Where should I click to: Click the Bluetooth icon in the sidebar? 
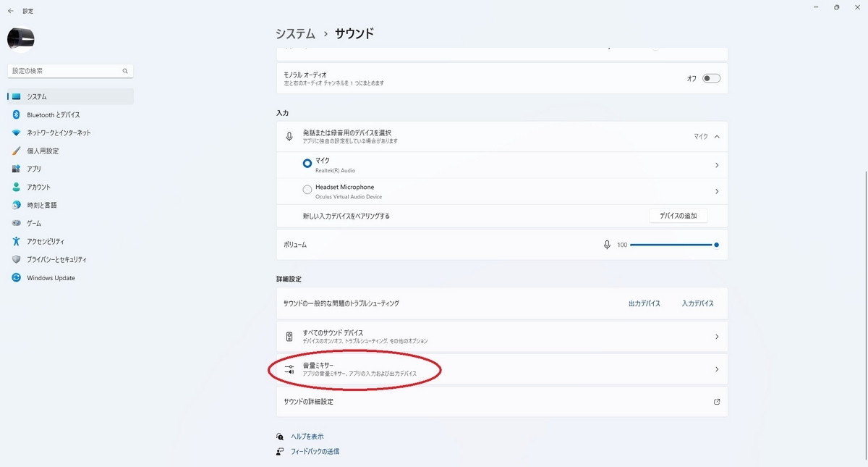click(x=16, y=114)
